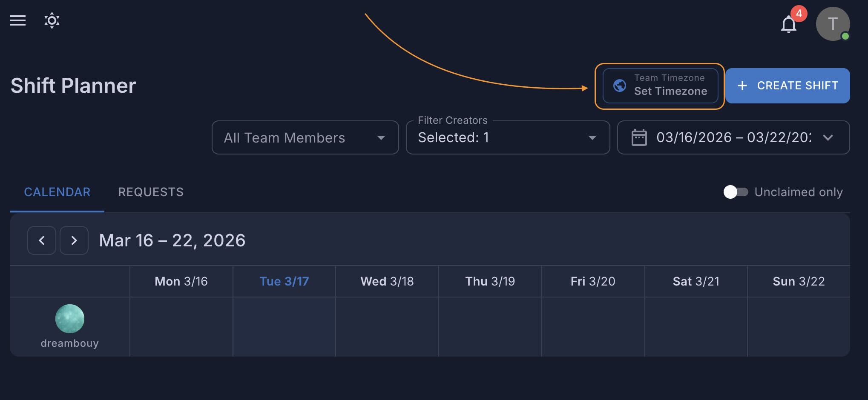This screenshot has width=868, height=400.
Task: Click the globe icon in Team Timezone
Action: (x=619, y=86)
